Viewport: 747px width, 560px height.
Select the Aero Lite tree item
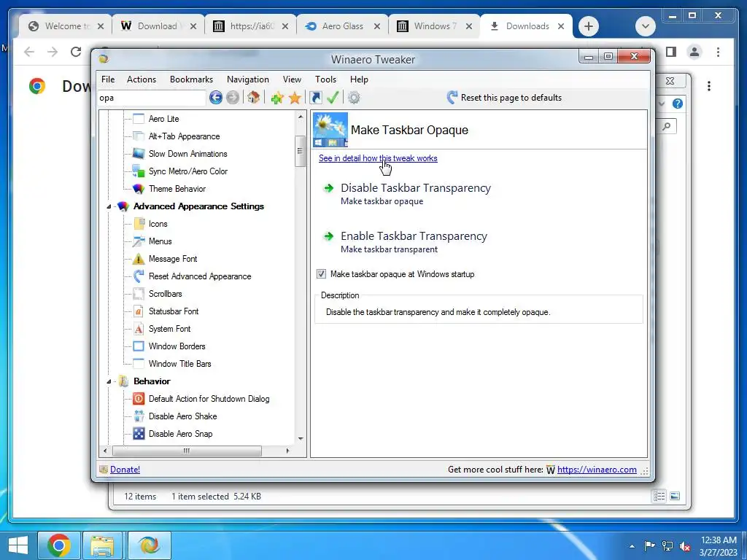[x=163, y=119]
